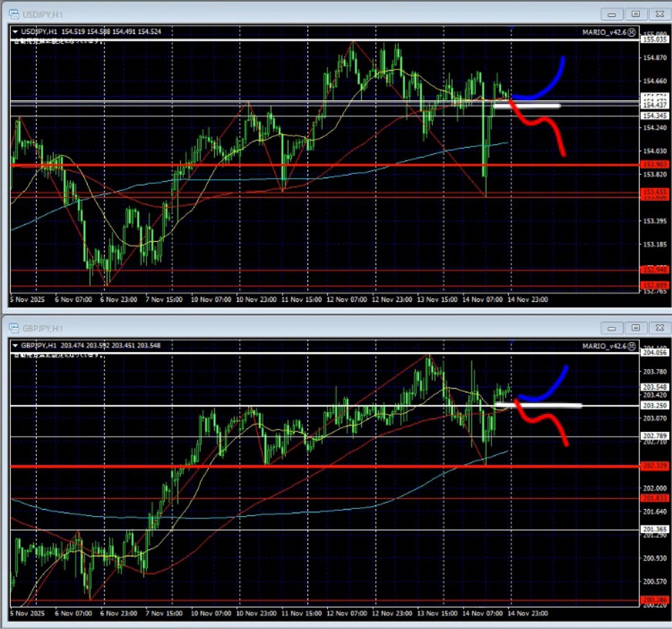Click the 202.789 price level label
Viewport: 672px width, 629px height.
coord(654,435)
